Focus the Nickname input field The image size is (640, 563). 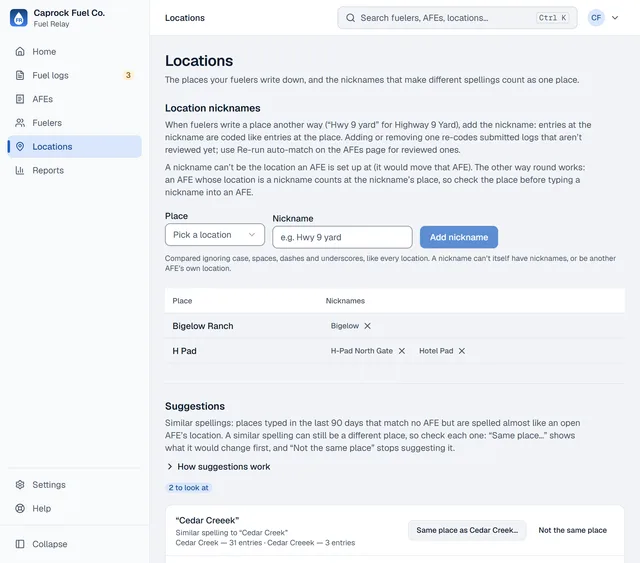tap(342, 237)
